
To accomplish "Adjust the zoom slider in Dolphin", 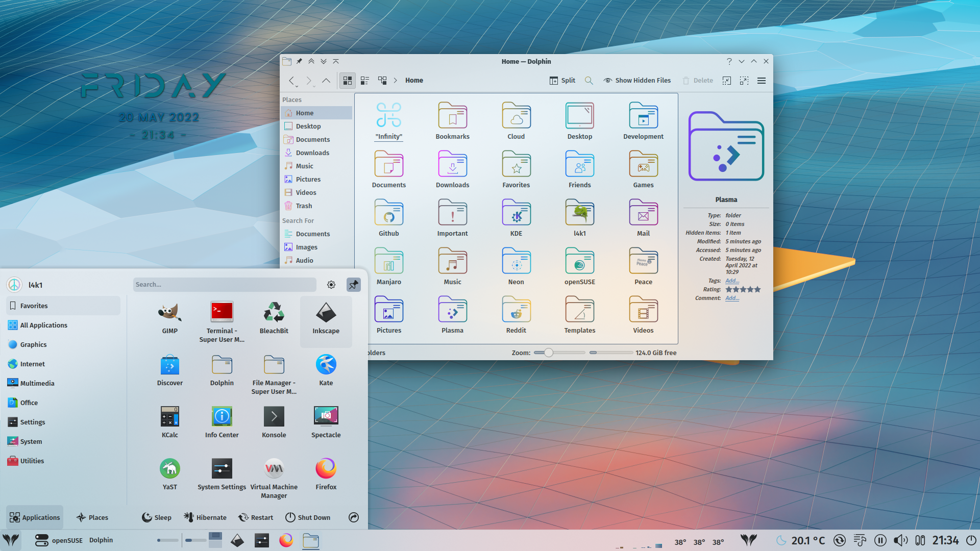I will click(549, 353).
